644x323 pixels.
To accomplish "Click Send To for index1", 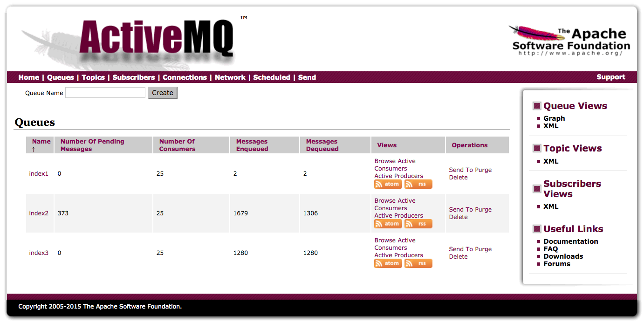I will pyautogui.click(x=461, y=170).
